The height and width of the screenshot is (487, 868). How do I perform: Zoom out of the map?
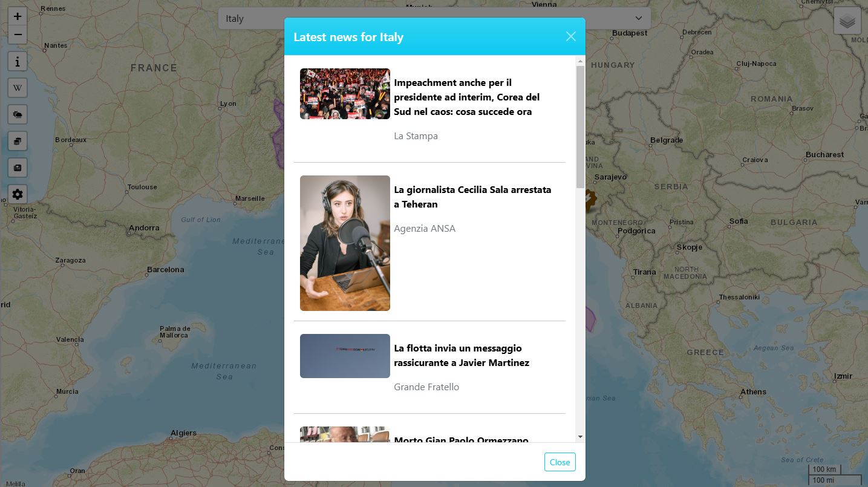click(18, 34)
